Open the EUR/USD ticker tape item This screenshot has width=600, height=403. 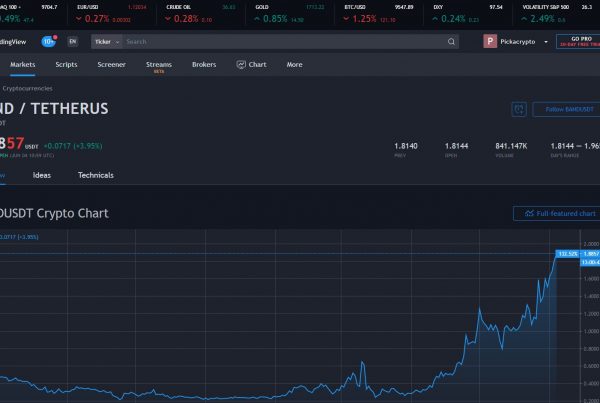112,13
